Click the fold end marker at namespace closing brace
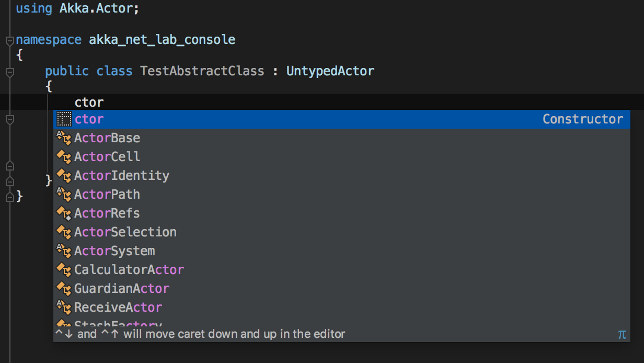The height and width of the screenshot is (363, 644). click(9, 196)
